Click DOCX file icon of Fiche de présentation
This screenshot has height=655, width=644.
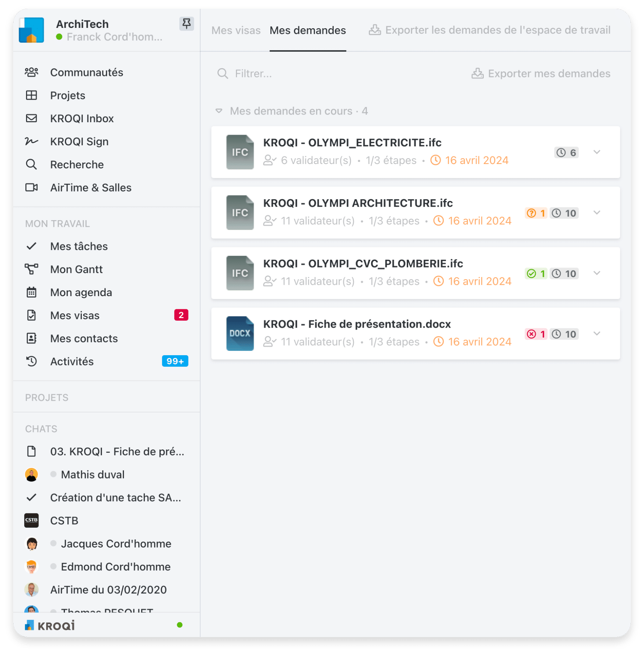tap(240, 334)
